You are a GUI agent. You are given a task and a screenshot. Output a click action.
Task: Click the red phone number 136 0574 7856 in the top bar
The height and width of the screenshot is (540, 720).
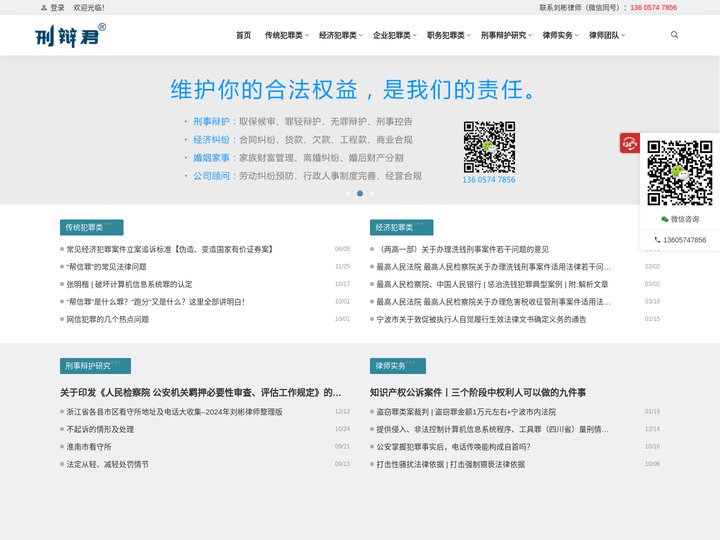[x=653, y=8]
